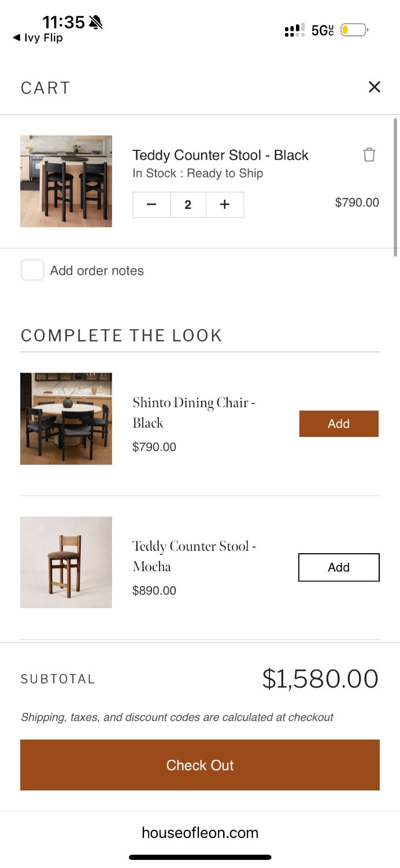Delete the Teddy Counter Stool from cart
The image size is (400, 868).
click(369, 155)
